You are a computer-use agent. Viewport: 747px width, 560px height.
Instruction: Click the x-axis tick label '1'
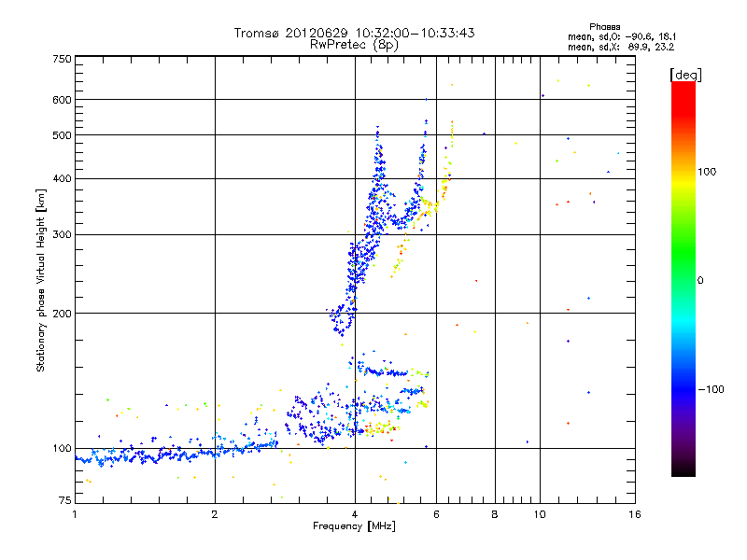(75, 514)
